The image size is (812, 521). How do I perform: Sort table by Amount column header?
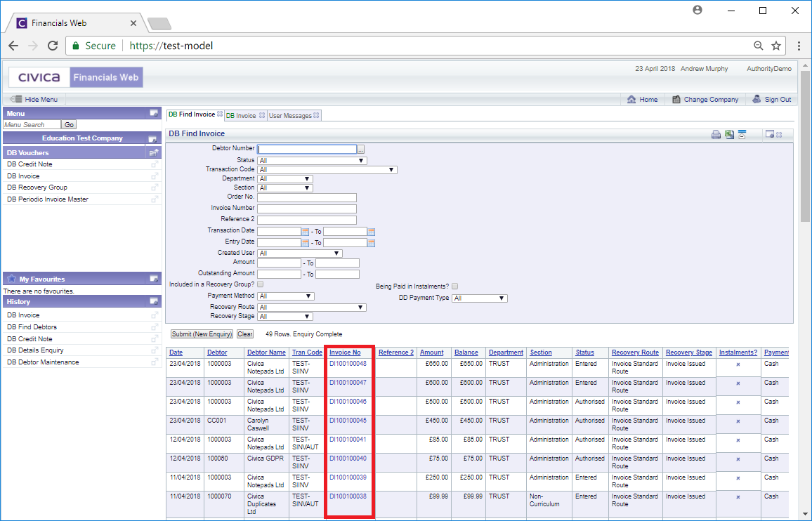[432, 352]
